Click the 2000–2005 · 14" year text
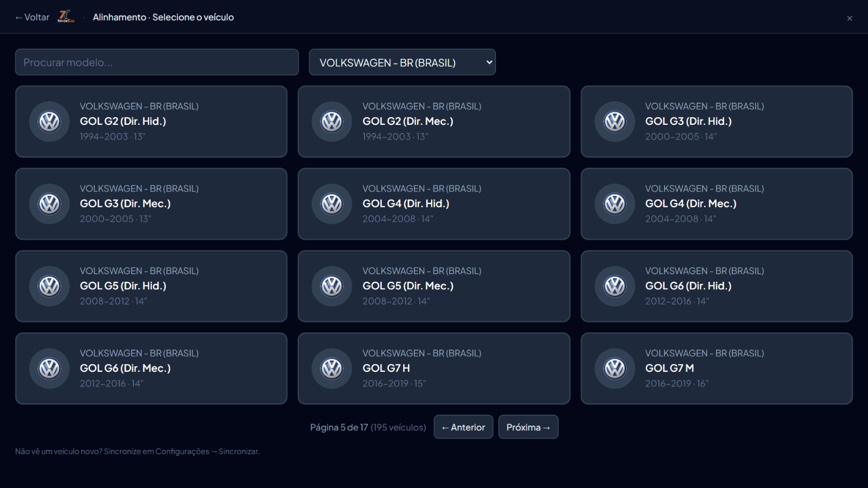This screenshot has height=488, width=868. click(x=681, y=137)
